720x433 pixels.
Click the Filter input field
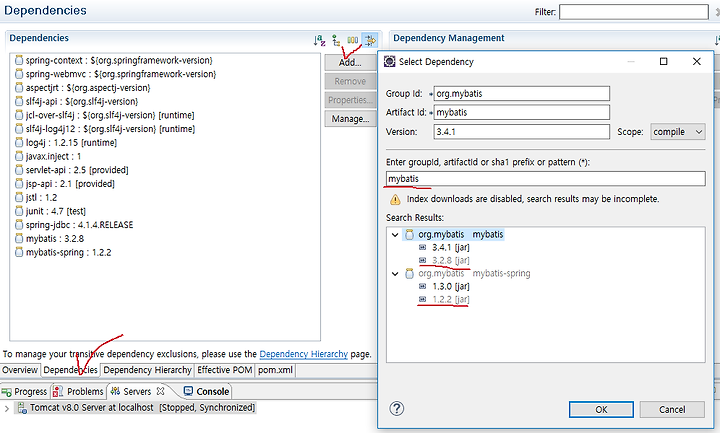click(634, 12)
